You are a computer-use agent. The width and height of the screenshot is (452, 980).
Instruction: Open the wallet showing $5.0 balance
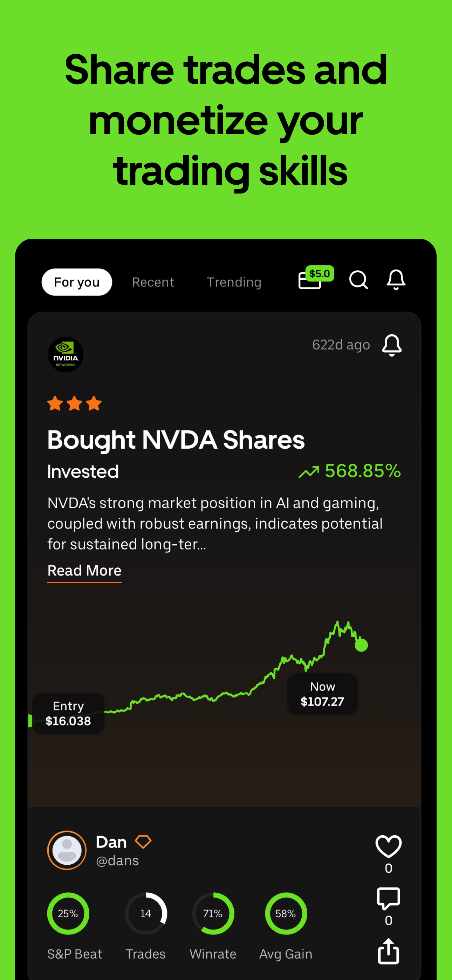click(x=315, y=278)
